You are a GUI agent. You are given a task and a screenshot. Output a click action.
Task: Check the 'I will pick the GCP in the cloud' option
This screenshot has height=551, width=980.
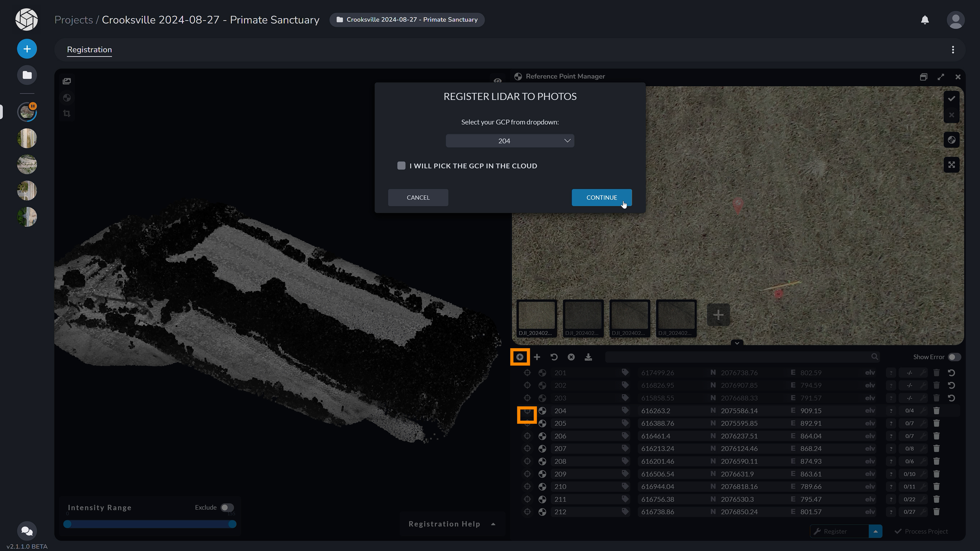[401, 165]
